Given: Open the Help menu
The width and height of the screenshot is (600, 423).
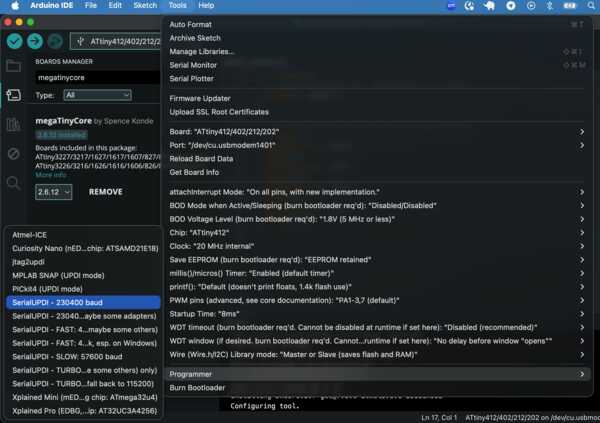Looking at the screenshot, I should 206,5.
